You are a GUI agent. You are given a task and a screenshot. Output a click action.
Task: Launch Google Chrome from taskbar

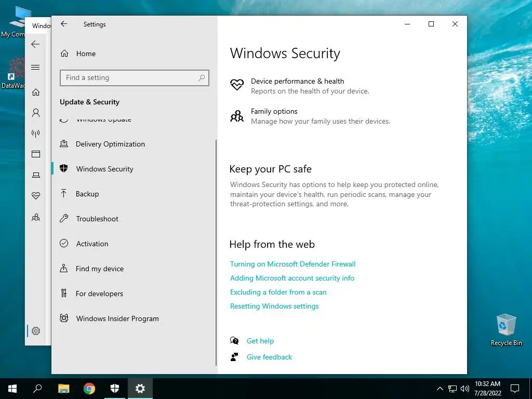89,389
